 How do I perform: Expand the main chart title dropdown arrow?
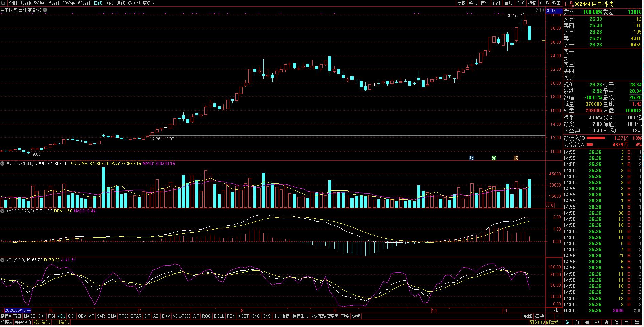45,10
